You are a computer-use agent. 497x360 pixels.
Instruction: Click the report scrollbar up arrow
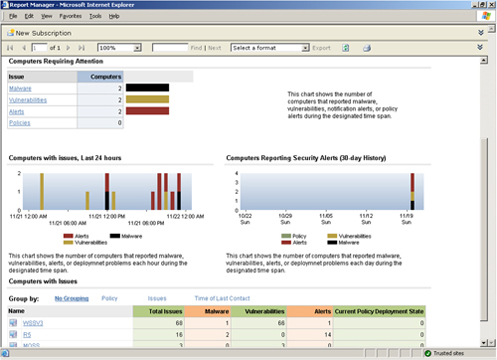[484, 60]
